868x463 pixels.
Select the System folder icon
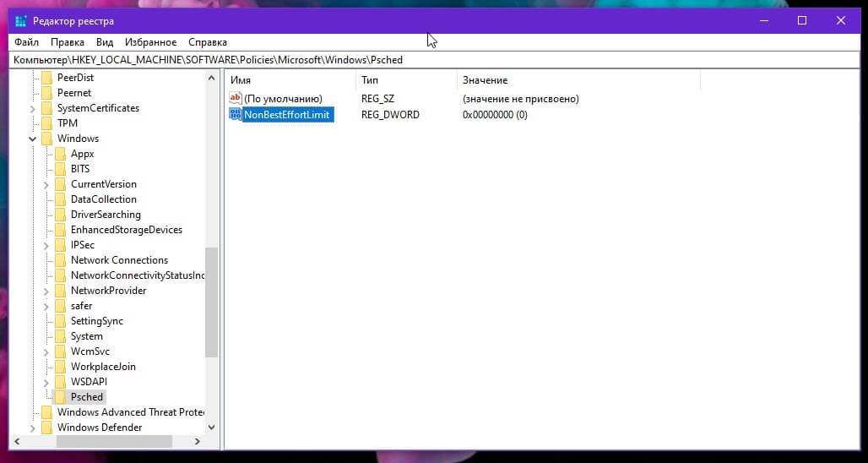[x=60, y=336]
